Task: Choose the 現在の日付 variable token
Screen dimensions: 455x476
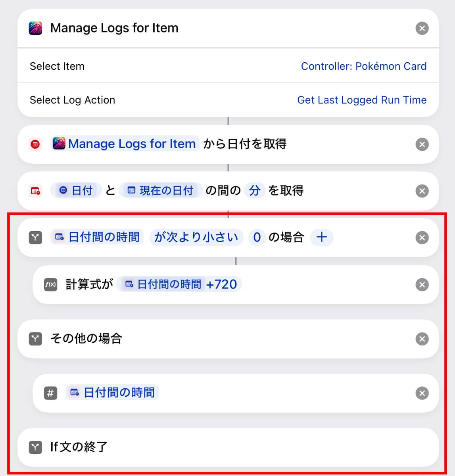Action: [x=161, y=190]
